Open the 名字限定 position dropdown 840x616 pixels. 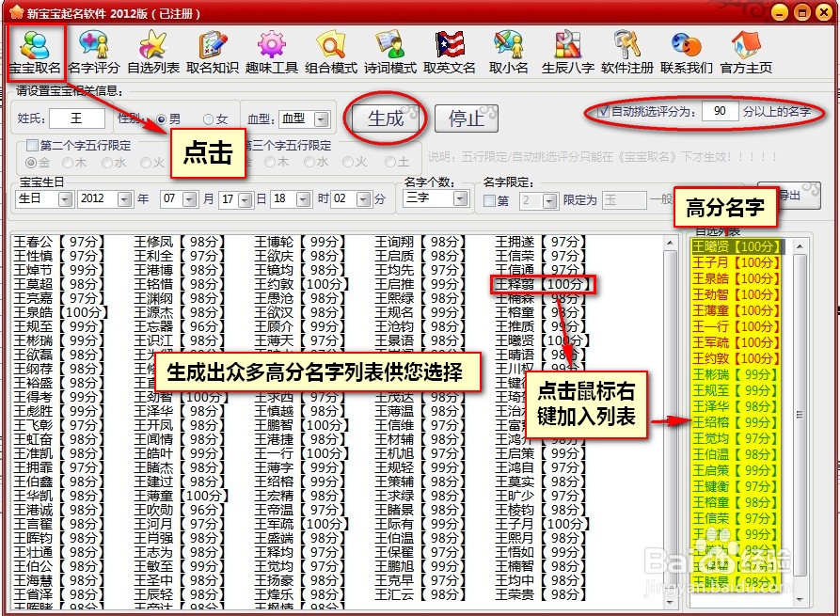tap(550, 200)
